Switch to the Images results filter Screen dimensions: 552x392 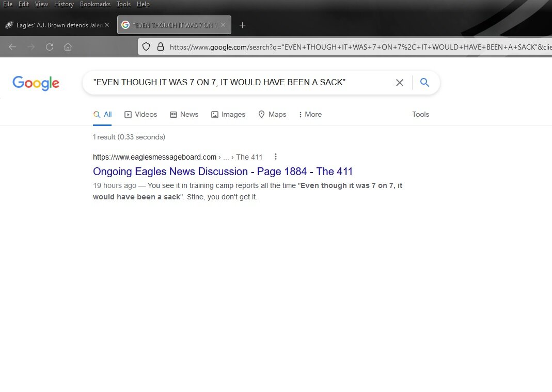point(228,115)
